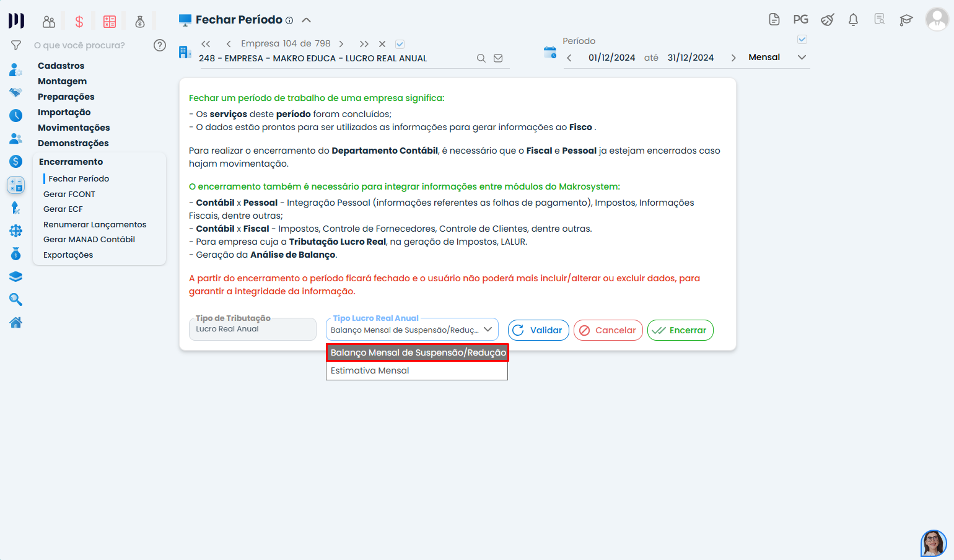Click the Validar button

[538, 330]
